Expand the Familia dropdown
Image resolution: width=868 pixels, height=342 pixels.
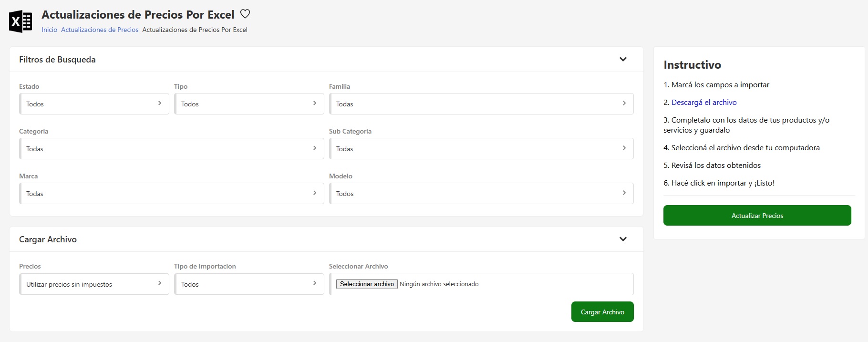tap(481, 104)
